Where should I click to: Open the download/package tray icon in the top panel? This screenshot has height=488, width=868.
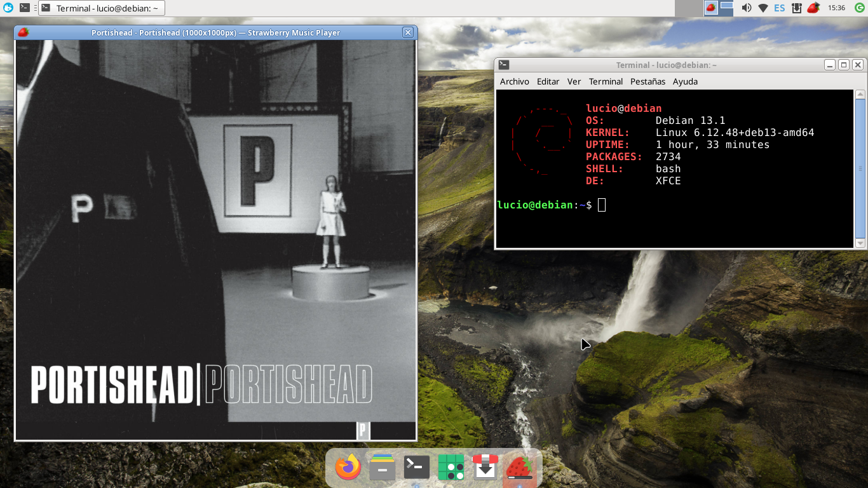point(796,8)
